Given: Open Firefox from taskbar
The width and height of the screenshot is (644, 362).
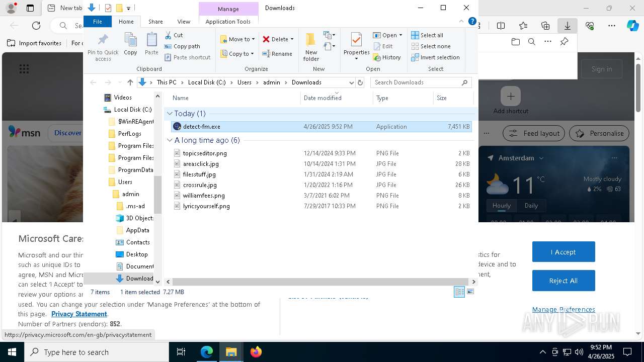Looking at the screenshot, I should [256, 352].
